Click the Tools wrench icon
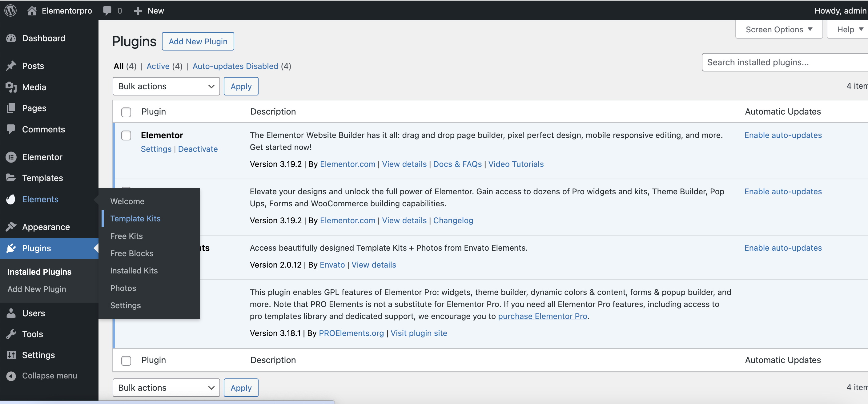868x404 pixels. click(11, 334)
